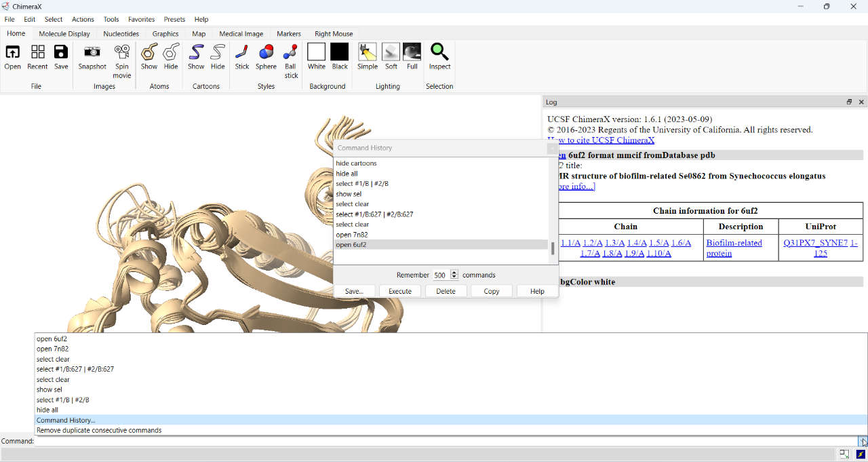Image resolution: width=868 pixels, height=462 pixels.
Task: Open the Tools menu
Action: pyautogui.click(x=111, y=19)
